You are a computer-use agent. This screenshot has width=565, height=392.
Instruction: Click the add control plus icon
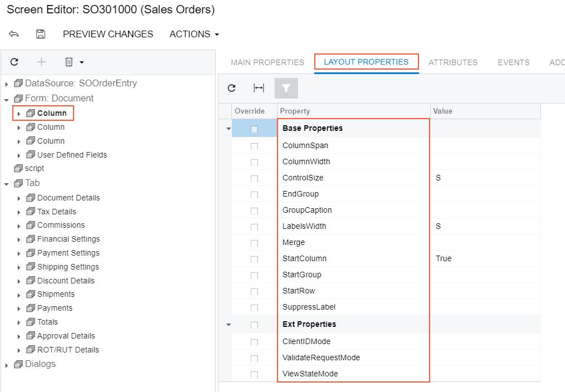(x=41, y=62)
